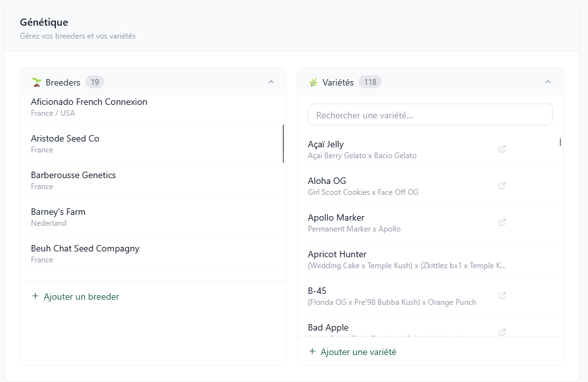Click plus icon beside Ajouter un breeder
This screenshot has height=382, width=588.
click(x=35, y=296)
